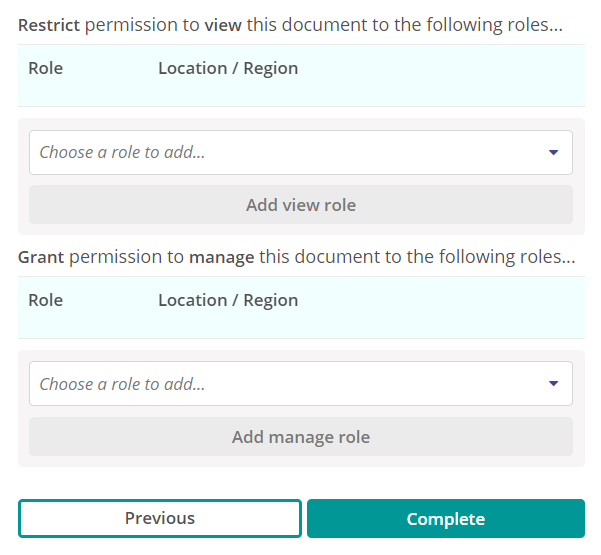Open the view role 'Choose a role to add' dropdown
Screen dimensions: 601x555
click(x=301, y=153)
